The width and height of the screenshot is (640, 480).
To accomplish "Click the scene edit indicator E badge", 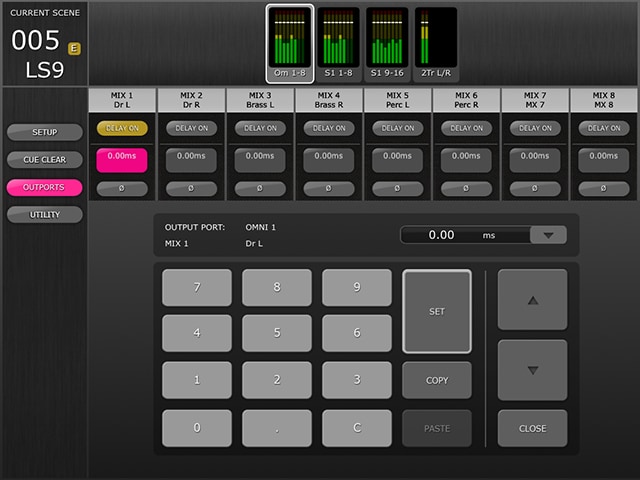I will (x=74, y=48).
